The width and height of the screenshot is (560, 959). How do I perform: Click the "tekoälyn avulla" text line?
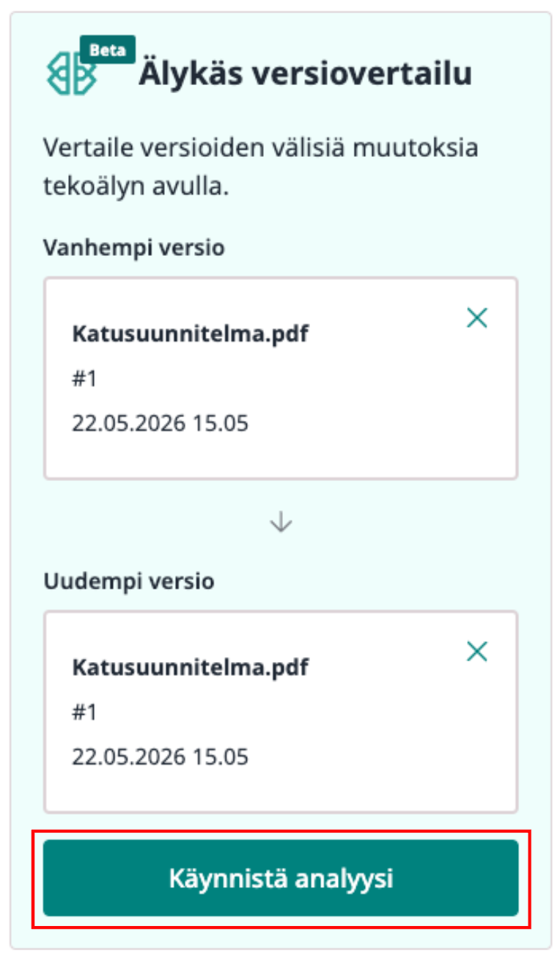click(x=136, y=186)
